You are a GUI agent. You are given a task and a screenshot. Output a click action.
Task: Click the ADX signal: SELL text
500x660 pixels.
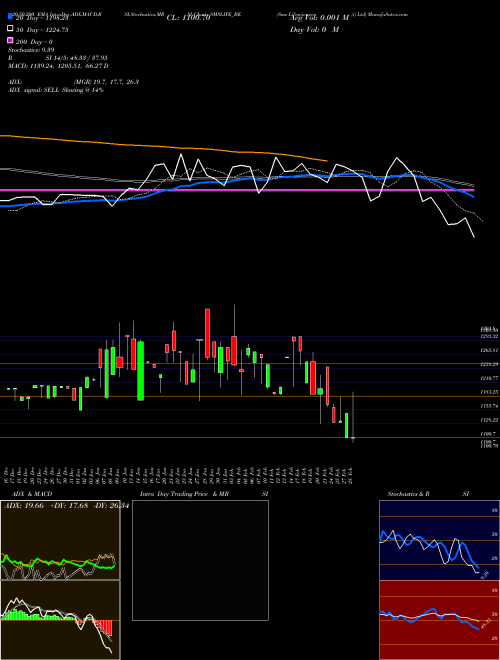(56, 90)
